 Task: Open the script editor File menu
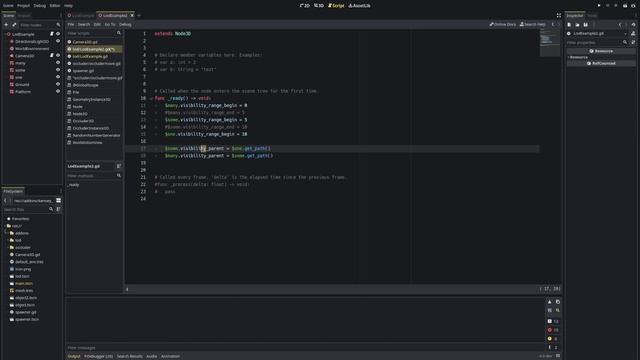pos(71,24)
